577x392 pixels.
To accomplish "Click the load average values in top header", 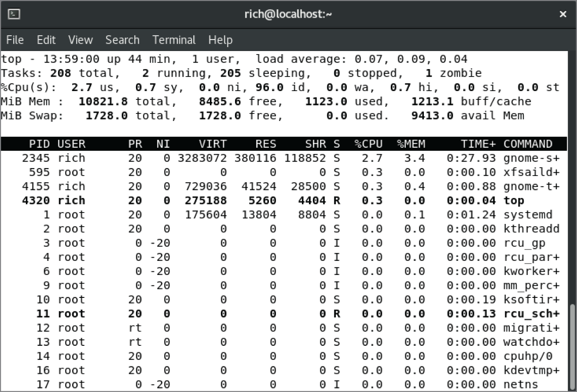I will tap(411, 59).
